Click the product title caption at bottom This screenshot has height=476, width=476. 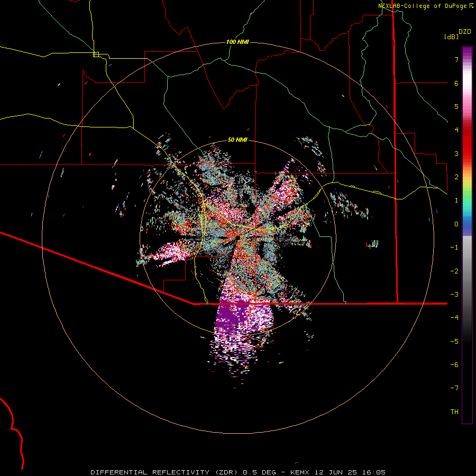click(238, 472)
